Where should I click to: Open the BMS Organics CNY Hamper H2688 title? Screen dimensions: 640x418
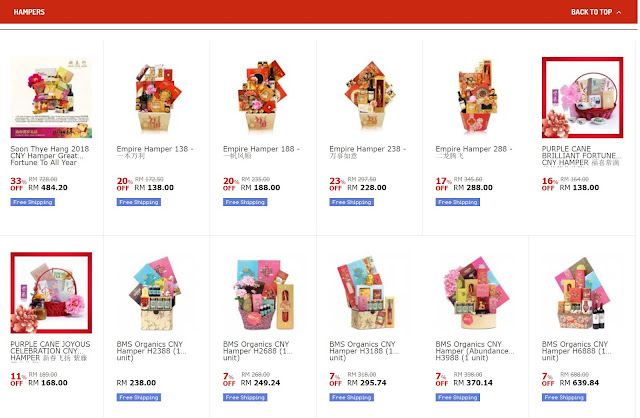(x=258, y=351)
